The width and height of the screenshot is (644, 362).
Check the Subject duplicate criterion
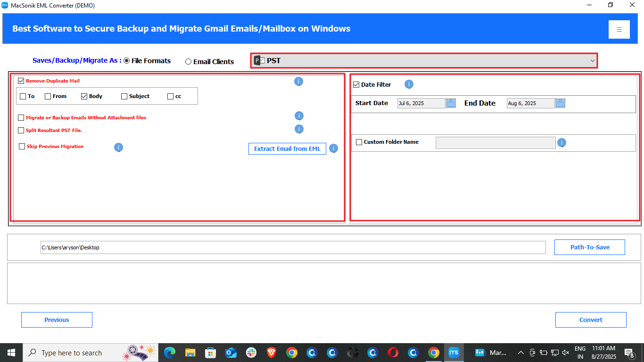pyautogui.click(x=124, y=96)
